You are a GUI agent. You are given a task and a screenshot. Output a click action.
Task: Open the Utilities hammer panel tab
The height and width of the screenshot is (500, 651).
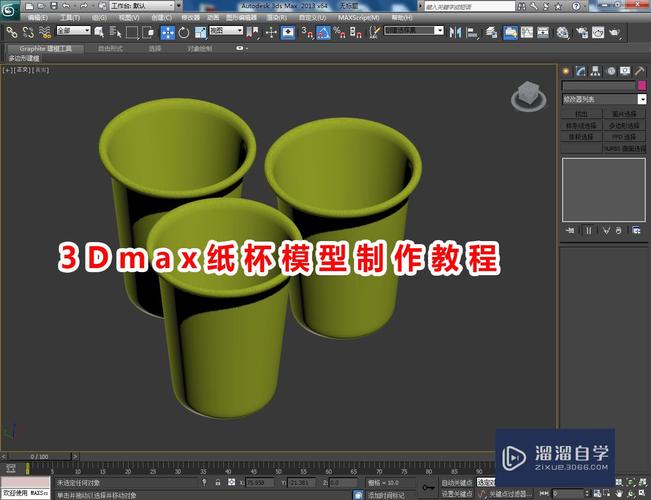click(x=640, y=71)
